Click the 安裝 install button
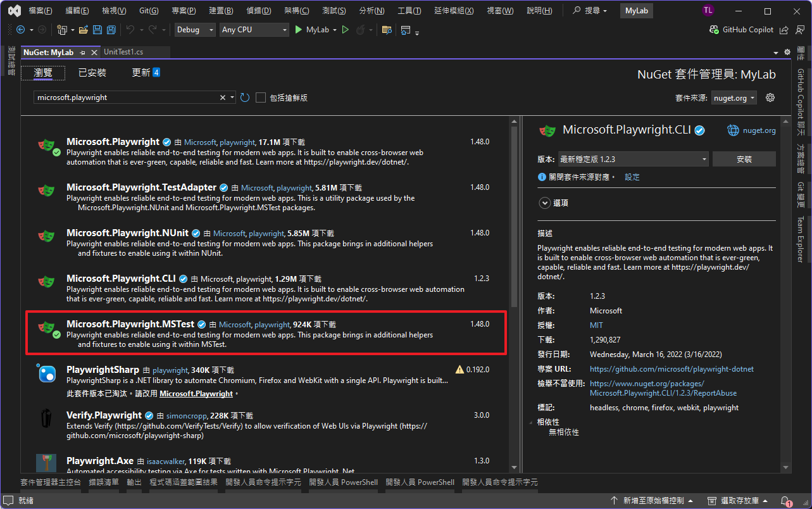This screenshot has height=509, width=812. click(x=744, y=160)
